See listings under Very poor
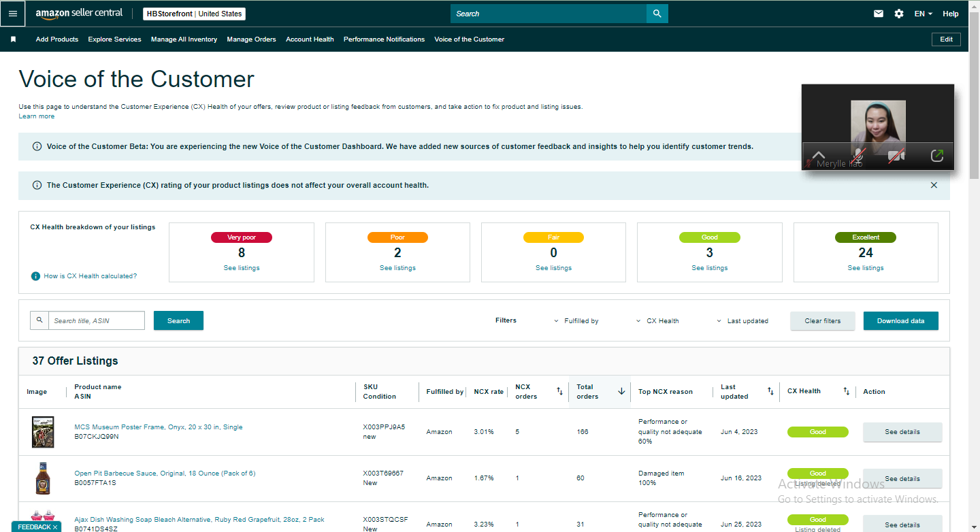 click(x=242, y=268)
